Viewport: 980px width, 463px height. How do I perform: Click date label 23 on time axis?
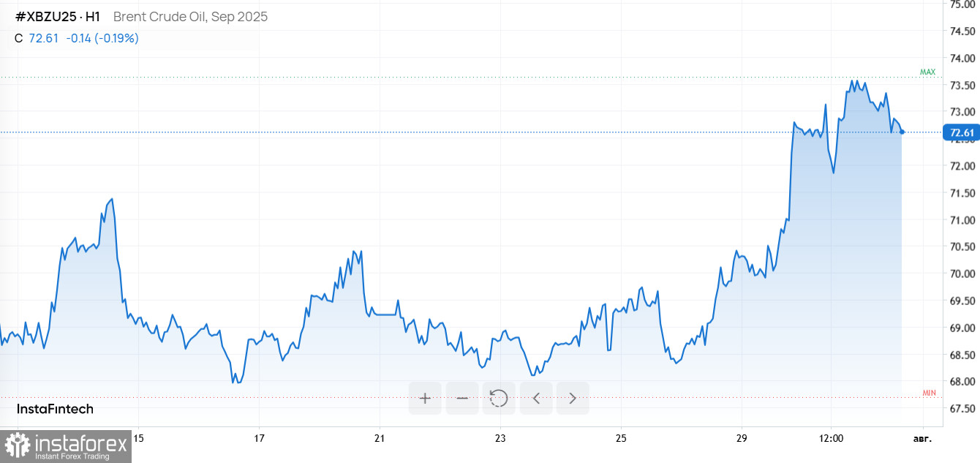click(500, 439)
